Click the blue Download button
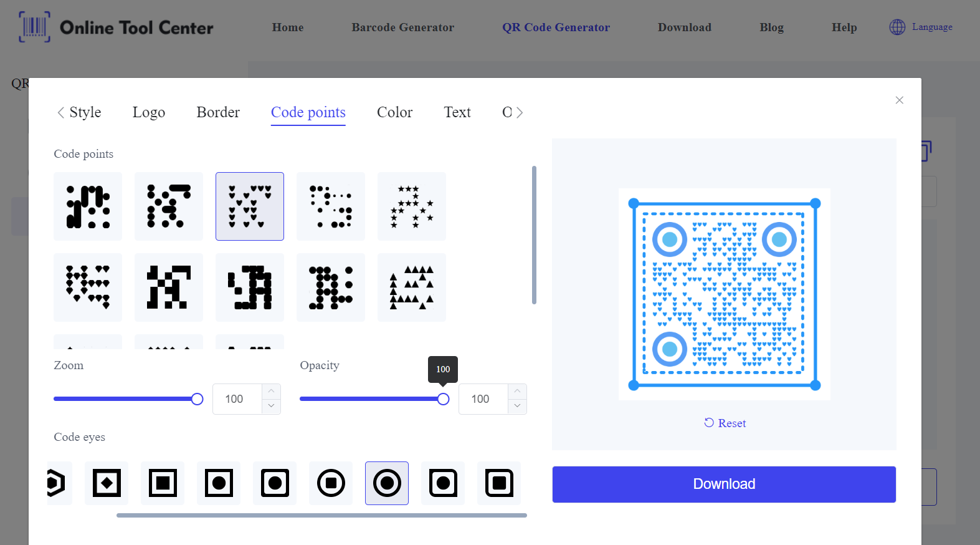The image size is (980, 545). (x=724, y=485)
